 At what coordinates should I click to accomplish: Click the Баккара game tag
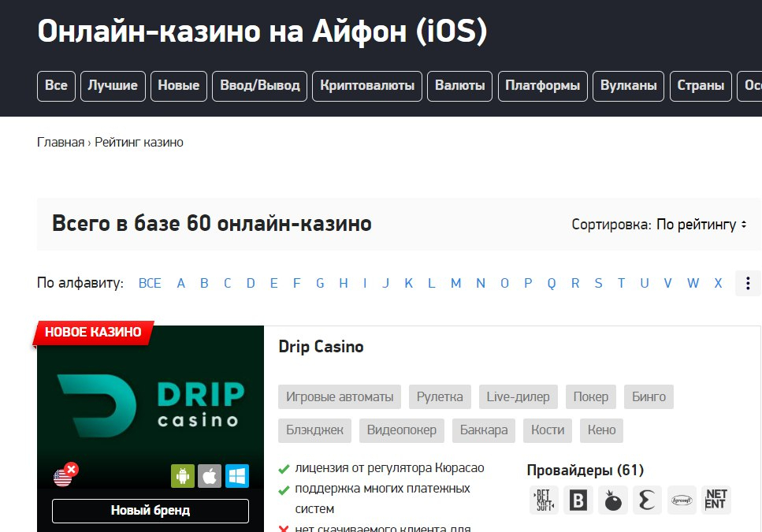point(484,430)
